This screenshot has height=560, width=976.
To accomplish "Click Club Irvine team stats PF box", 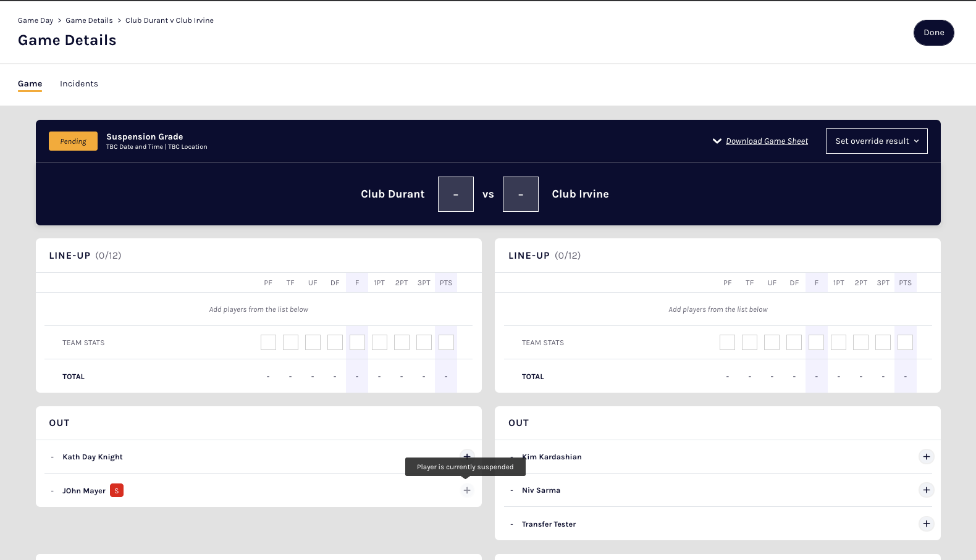I will [x=727, y=343].
